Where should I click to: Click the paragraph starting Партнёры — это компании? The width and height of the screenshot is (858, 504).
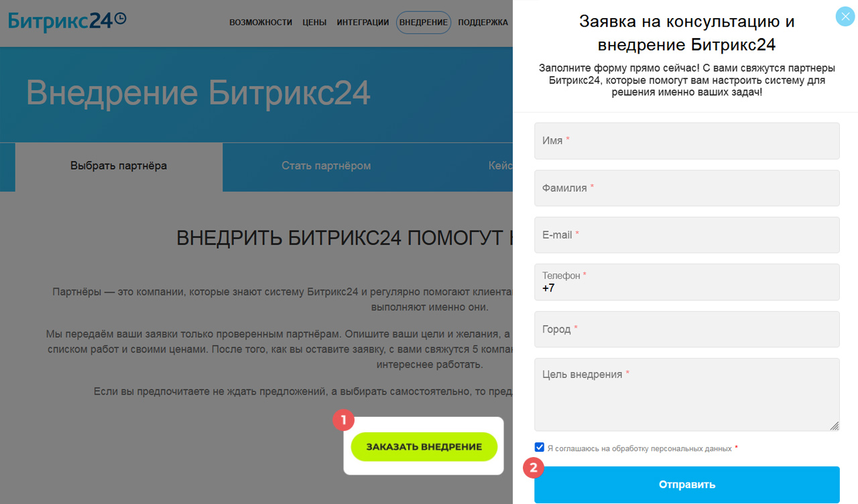(x=282, y=300)
